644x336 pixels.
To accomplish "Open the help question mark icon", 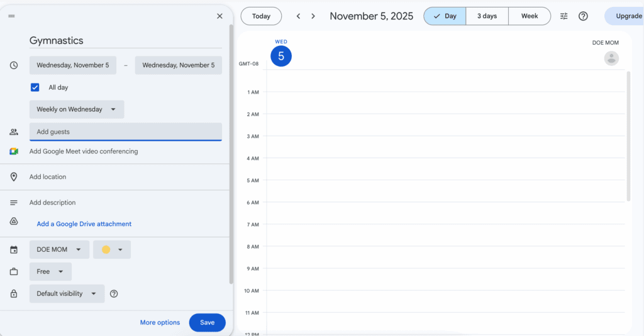I will point(583,16).
